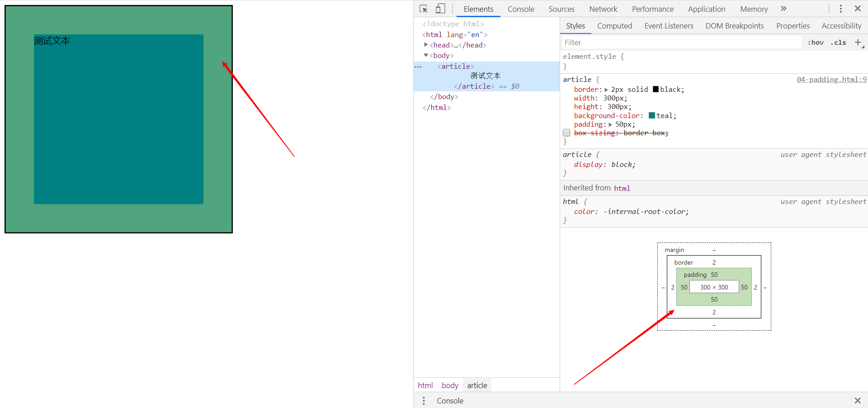Screen dimensions: 868x408
Task: Close the Console drawer
Action: tap(858, 401)
